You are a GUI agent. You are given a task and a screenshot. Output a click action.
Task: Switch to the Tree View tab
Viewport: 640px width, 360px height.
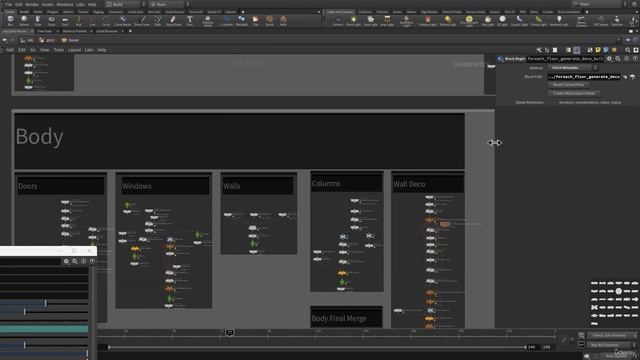pyautogui.click(x=44, y=31)
